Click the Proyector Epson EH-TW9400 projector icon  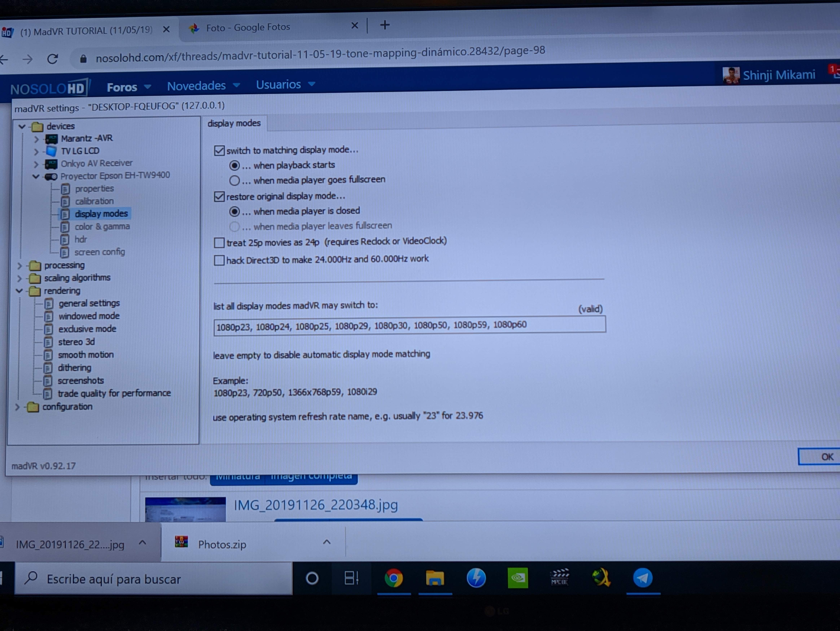tap(51, 177)
